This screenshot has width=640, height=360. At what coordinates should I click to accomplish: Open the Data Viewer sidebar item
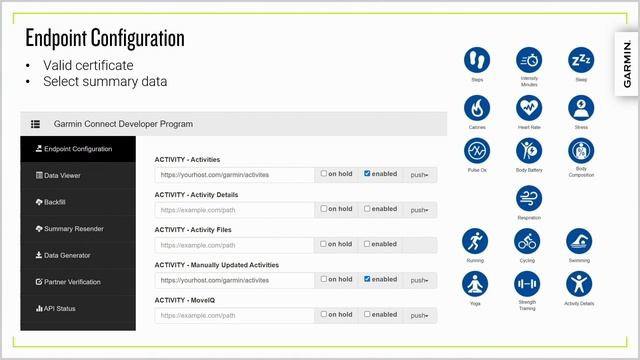78,176
